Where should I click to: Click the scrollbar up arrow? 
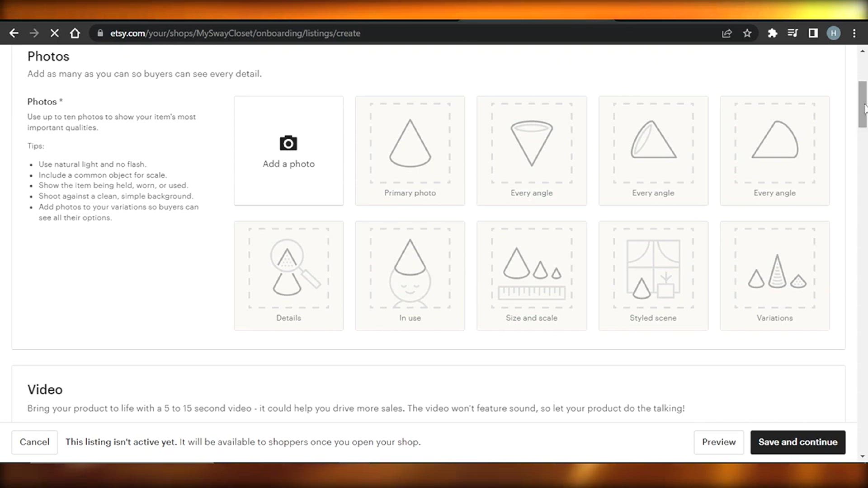point(863,51)
